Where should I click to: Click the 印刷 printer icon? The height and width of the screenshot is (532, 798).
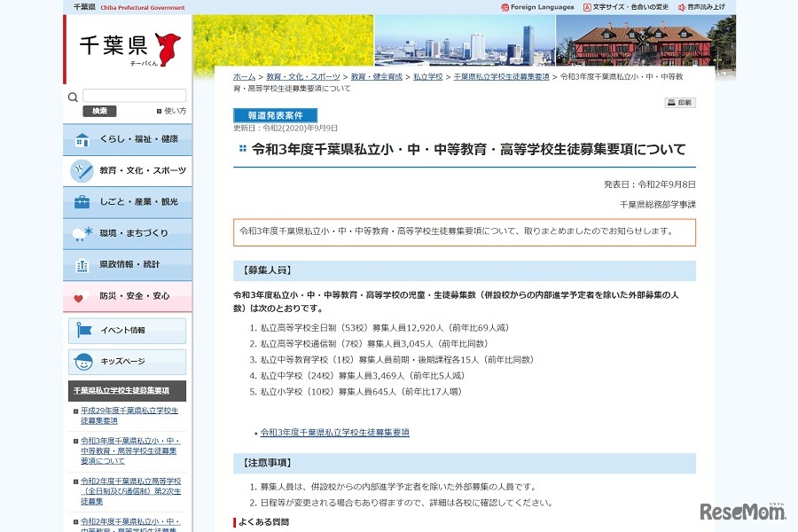pos(669,103)
